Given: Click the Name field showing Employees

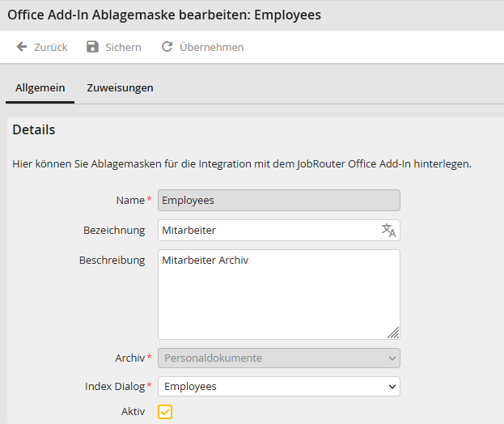Looking at the screenshot, I should (x=278, y=200).
